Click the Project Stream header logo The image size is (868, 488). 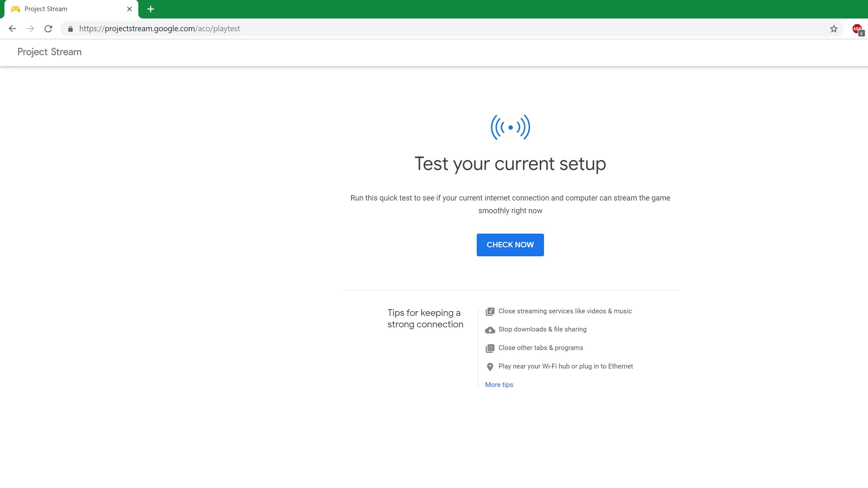49,52
